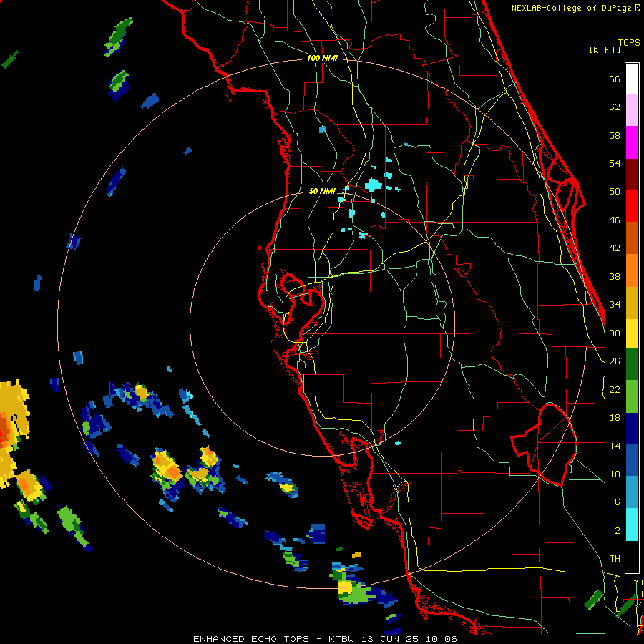The height and width of the screenshot is (644, 644).
Task: Select the 50 NMI range ring label
Action: tap(323, 191)
